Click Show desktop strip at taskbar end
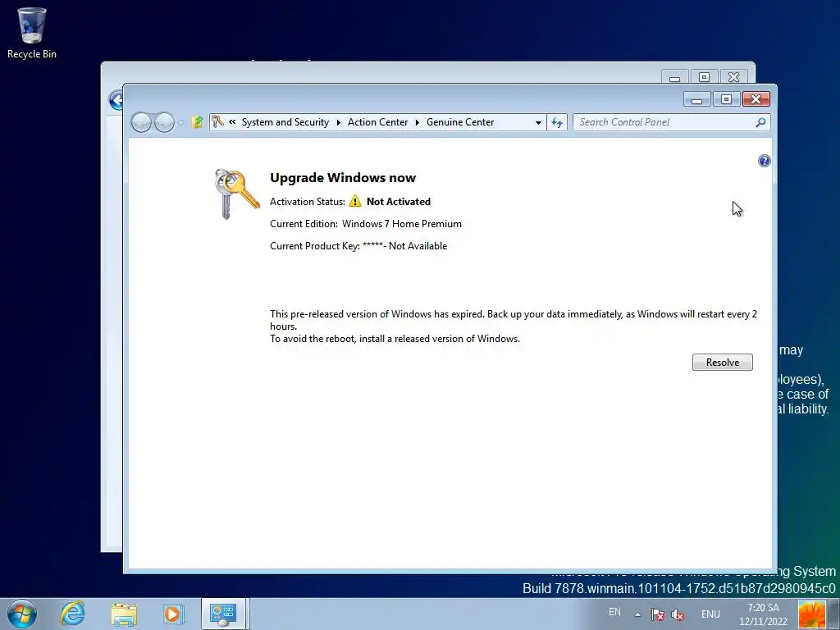Viewport: 840px width, 630px height. 834,614
